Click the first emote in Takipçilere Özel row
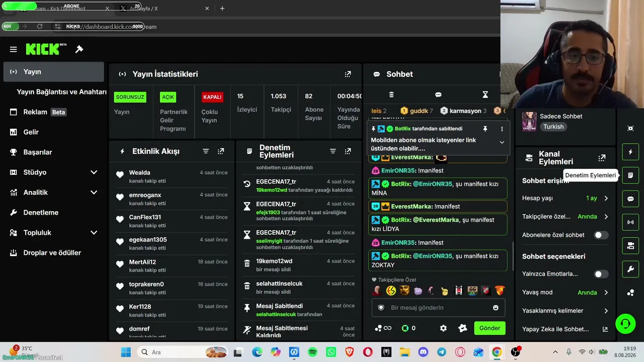Viewport: 644px width, 362px height. [x=377, y=291]
